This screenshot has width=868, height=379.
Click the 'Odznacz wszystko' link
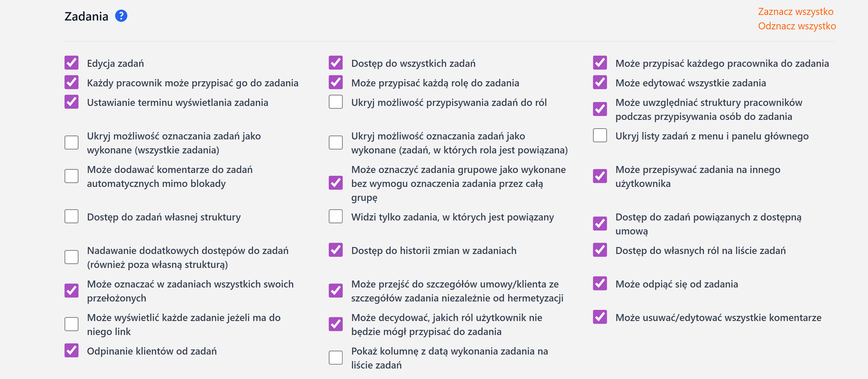click(797, 26)
